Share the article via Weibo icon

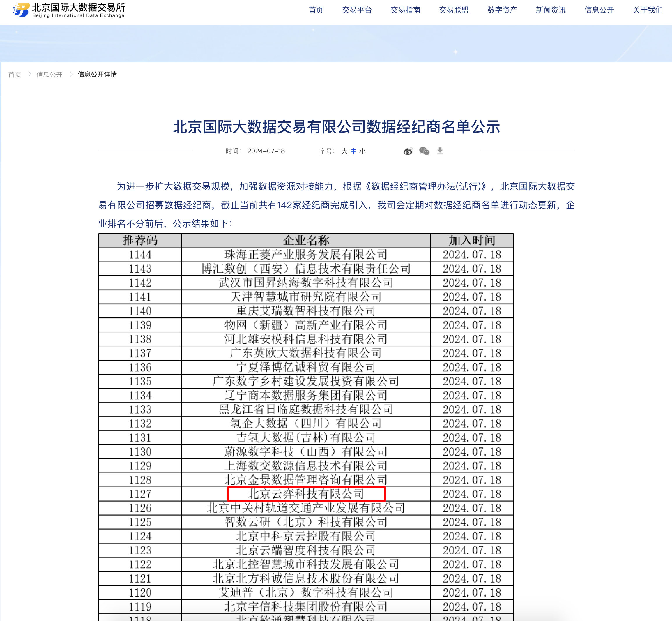click(x=408, y=151)
